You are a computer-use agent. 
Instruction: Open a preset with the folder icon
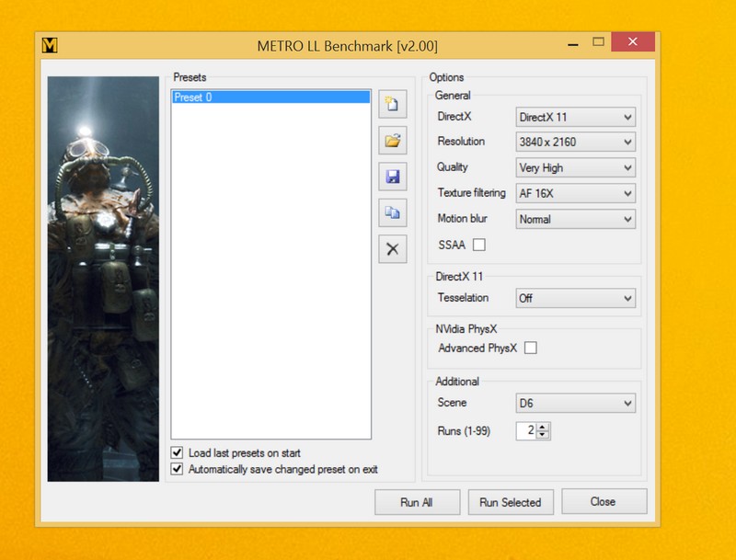(393, 141)
